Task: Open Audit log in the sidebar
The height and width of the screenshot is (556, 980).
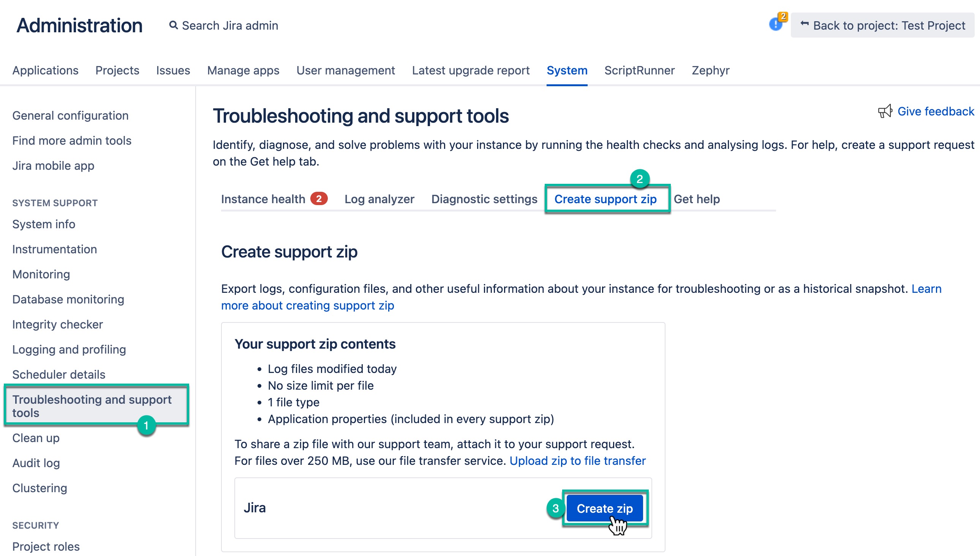Action: point(36,463)
